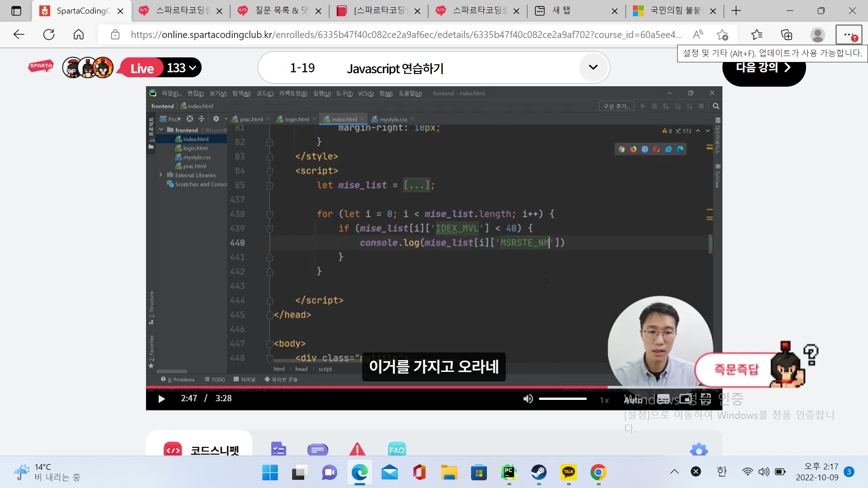Open the Collections icon in Edge toolbar
Image resolution: width=868 pixels, height=488 pixels.
[x=787, y=34]
